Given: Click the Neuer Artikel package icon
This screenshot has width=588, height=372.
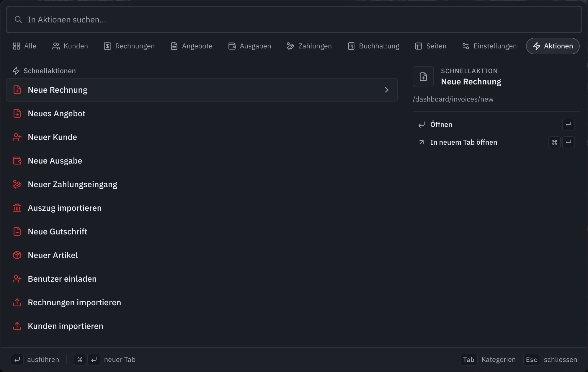Looking at the screenshot, I should coord(17,255).
